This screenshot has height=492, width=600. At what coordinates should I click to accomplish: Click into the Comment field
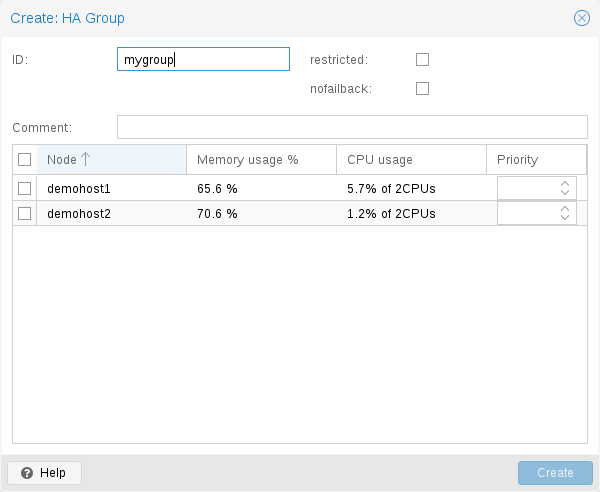click(x=351, y=127)
